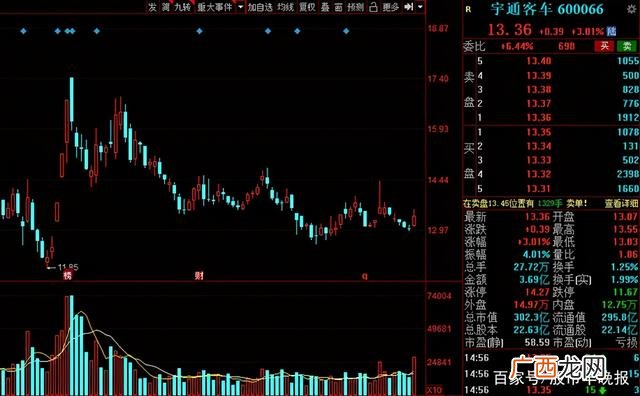The image size is (640, 396).
Task: Toggle the 均线 moving average overlay
Action: 285,7
